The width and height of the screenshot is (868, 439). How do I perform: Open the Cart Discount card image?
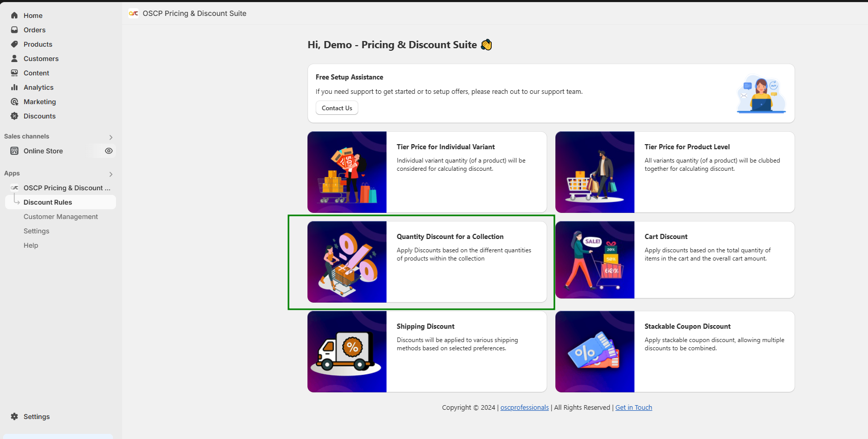595,260
